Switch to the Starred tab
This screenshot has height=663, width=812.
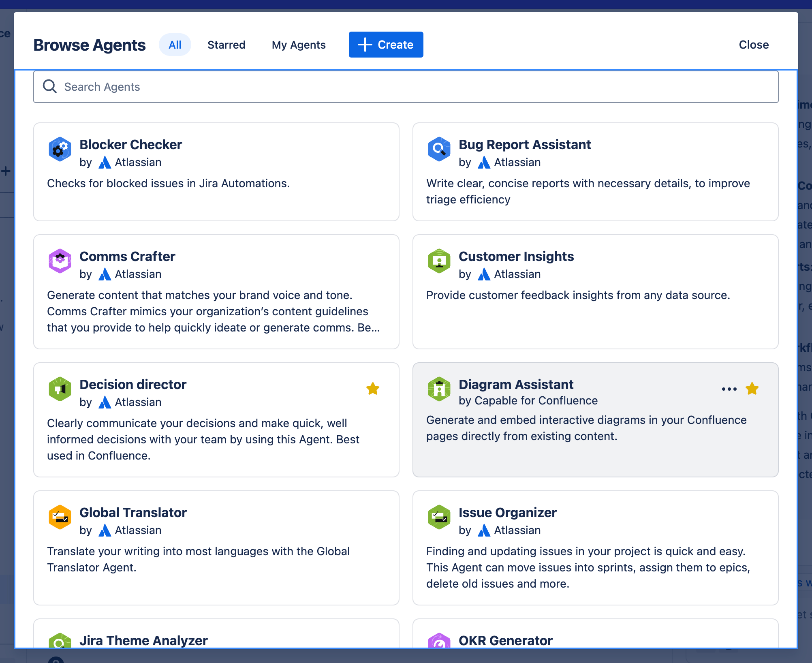coord(226,45)
